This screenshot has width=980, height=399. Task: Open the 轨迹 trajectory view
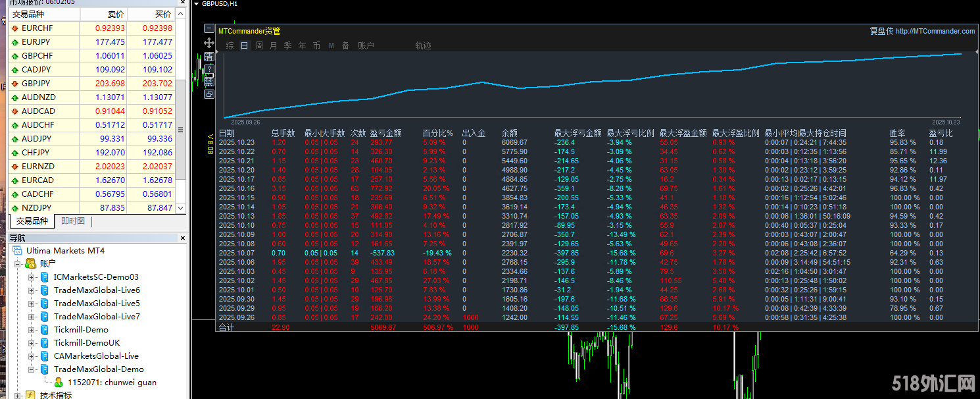[x=423, y=46]
